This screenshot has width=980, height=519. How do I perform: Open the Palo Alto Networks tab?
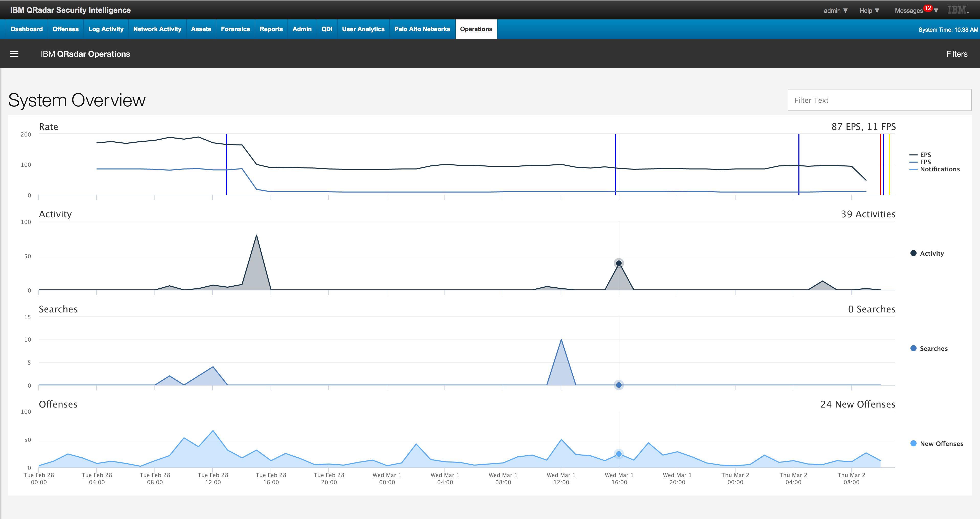click(x=422, y=29)
